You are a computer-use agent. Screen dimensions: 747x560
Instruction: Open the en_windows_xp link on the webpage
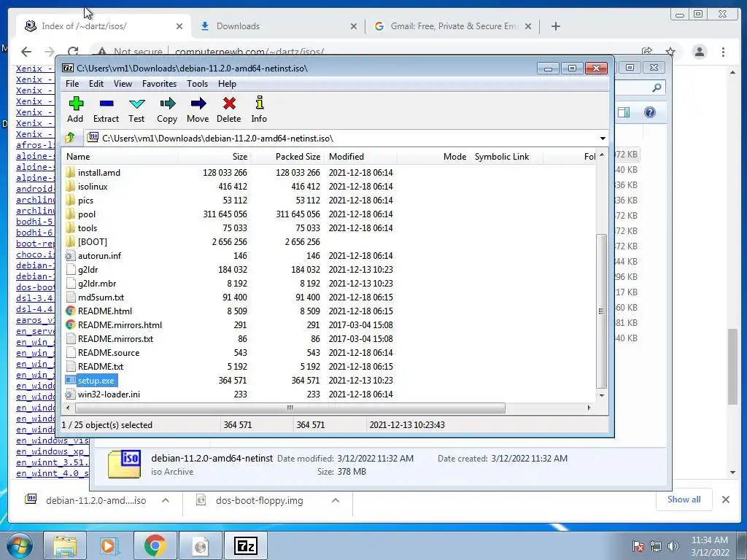click(50, 451)
